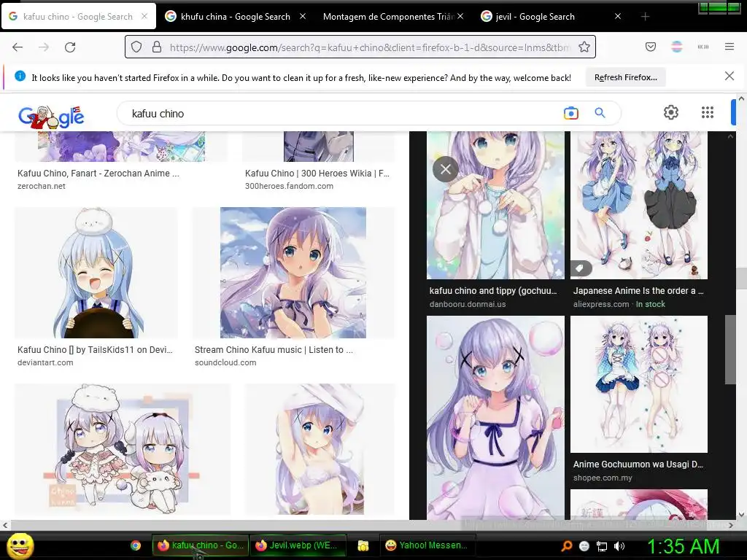The height and width of the screenshot is (560, 747).
Task: Open chibi Chino and Kanna thumbnail
Action: [x=123, y=449]
